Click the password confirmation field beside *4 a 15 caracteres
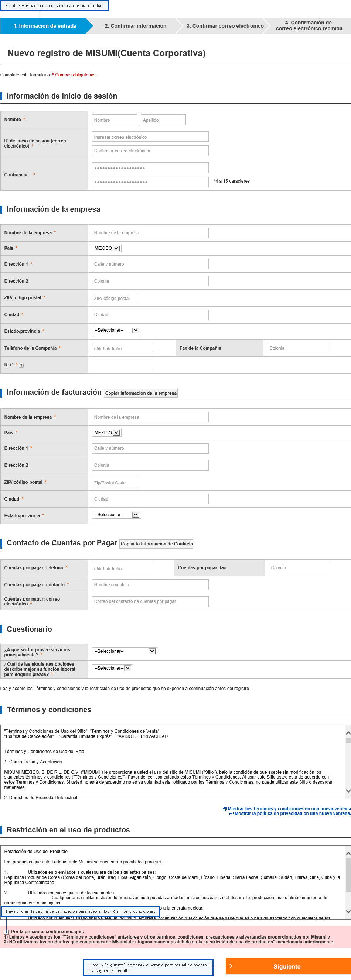 (x=150, y=182)
